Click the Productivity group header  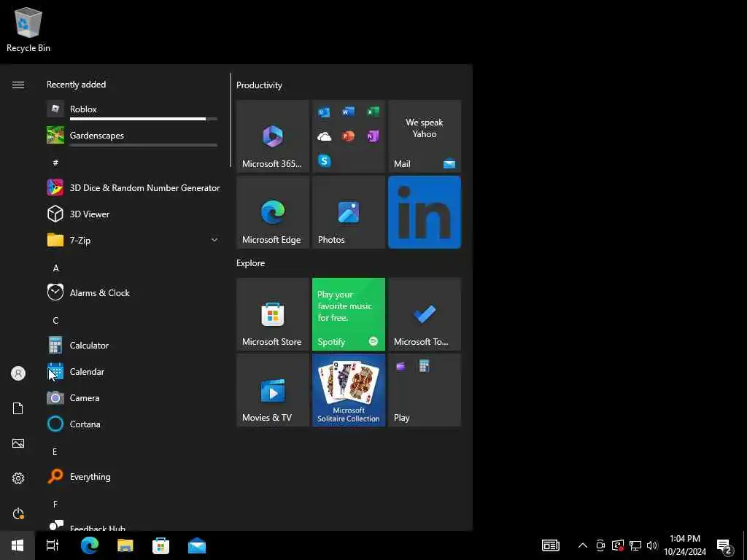pyautogui.click(x=259, y=85)
